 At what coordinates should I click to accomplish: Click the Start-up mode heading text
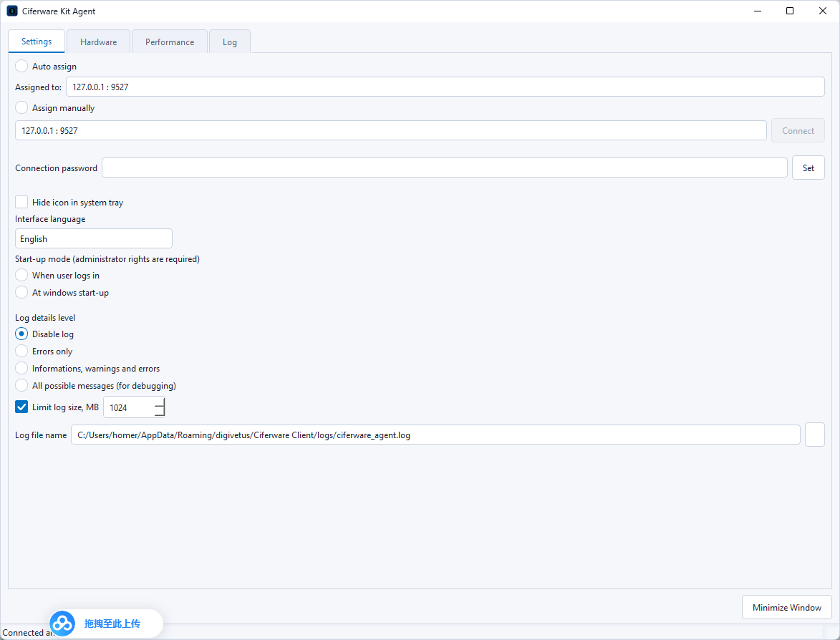[107, 258]
